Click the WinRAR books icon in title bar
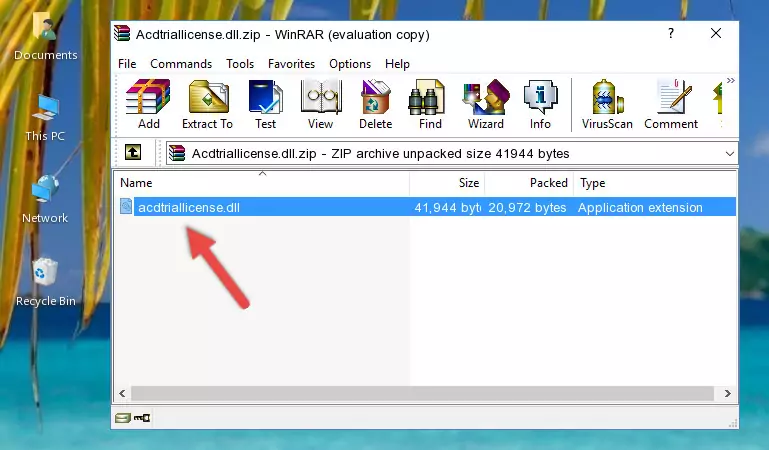Image resolution: width=769 pixels, height=450 pixels. point(122,34)
